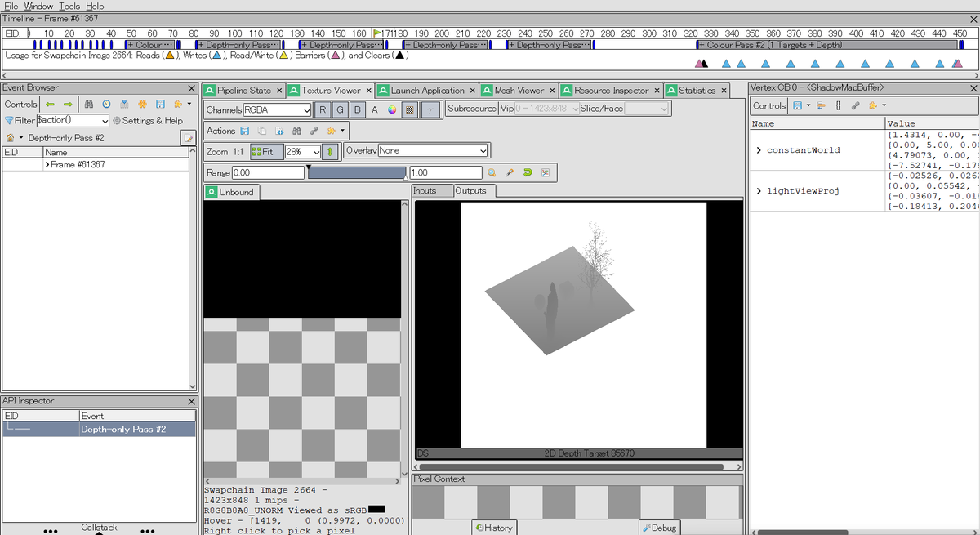The height and width of the screenshot is (535, 980).
Task: Export events with Event Browser save icon
Action: (160, 104)
